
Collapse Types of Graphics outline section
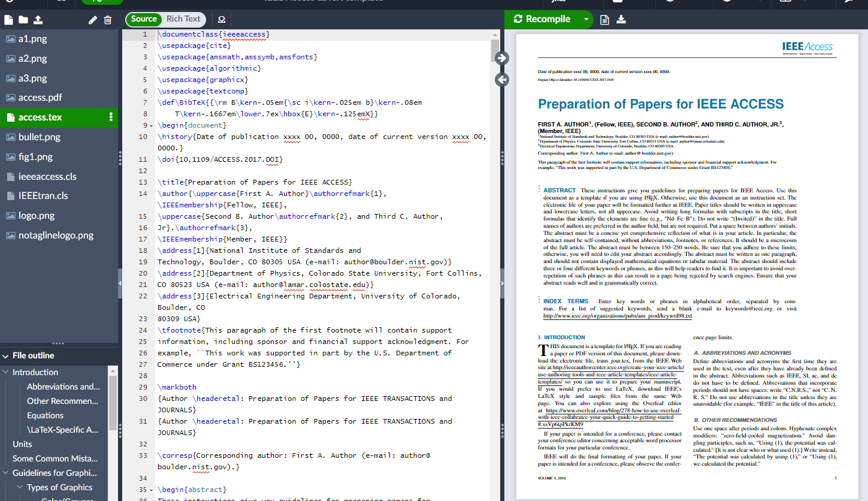(x=20, y=487)
